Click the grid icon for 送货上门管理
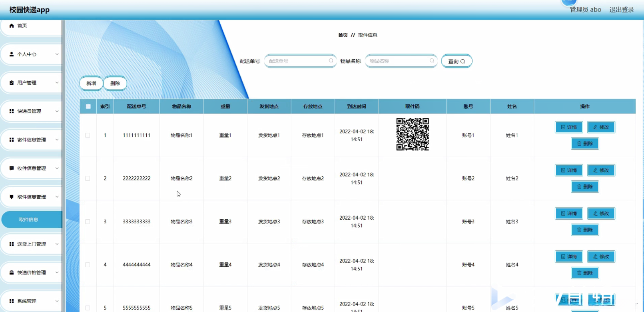This screenshot has height=312, width=644. [12, 244]
